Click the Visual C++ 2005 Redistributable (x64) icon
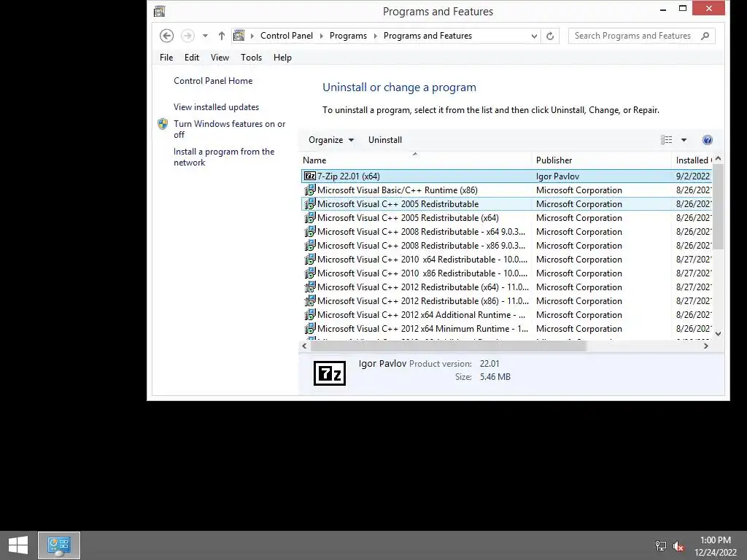 (310, 217)
